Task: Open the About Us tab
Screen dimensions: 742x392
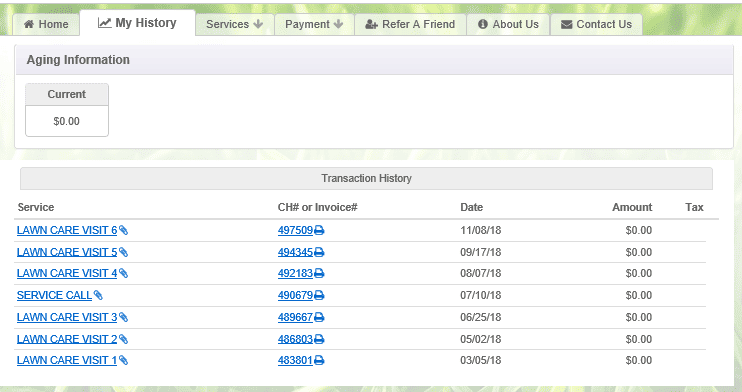Action: [508, 24]
